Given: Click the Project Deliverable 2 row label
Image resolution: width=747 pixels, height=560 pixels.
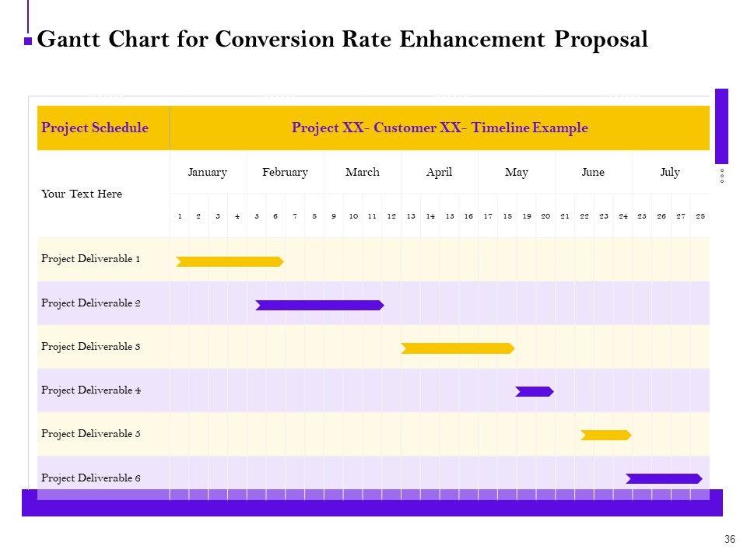Looking at the screenshot, I should [x=90, y=303].
